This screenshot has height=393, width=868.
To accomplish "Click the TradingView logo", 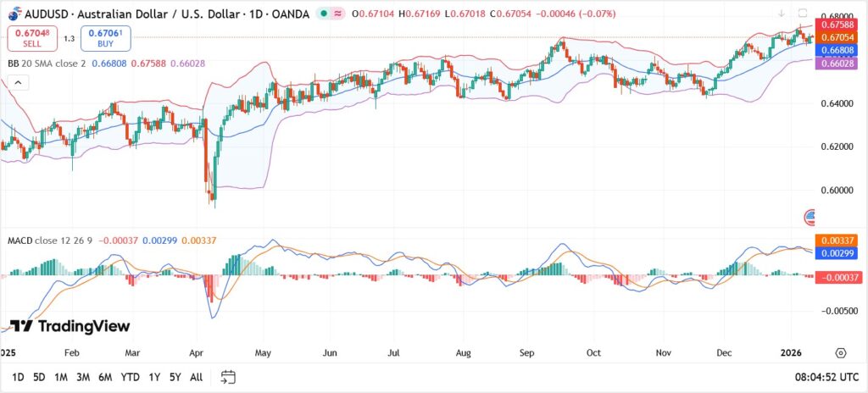I will coord(70,326).
